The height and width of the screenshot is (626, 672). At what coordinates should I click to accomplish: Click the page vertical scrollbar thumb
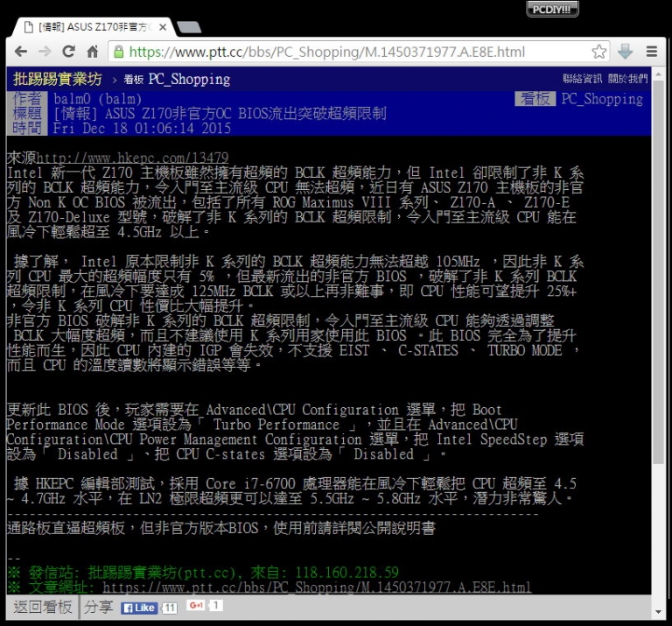point(658,271)
